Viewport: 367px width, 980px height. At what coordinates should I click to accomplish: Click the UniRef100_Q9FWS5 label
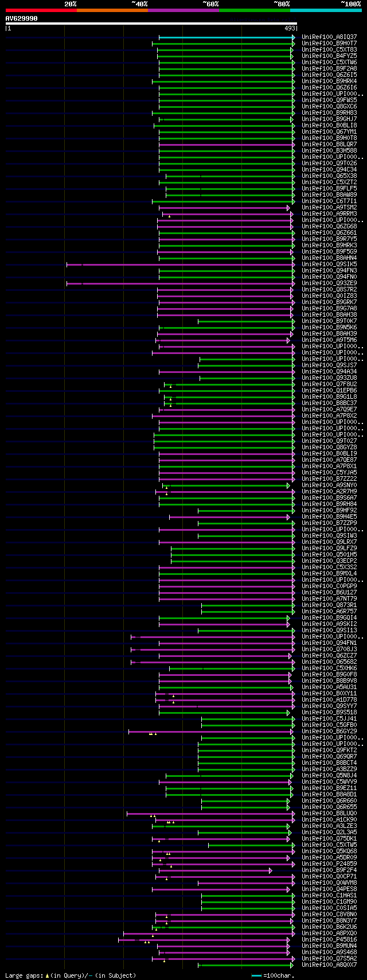[329, 100]
